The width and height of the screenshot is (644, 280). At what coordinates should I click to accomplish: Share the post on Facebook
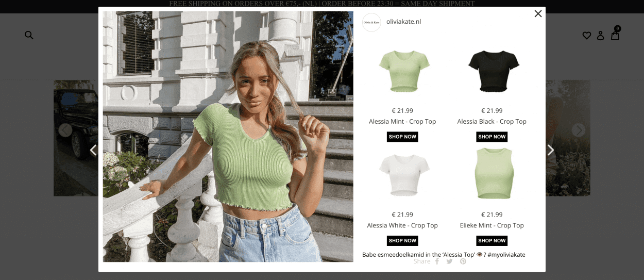[x=437, y=261]
